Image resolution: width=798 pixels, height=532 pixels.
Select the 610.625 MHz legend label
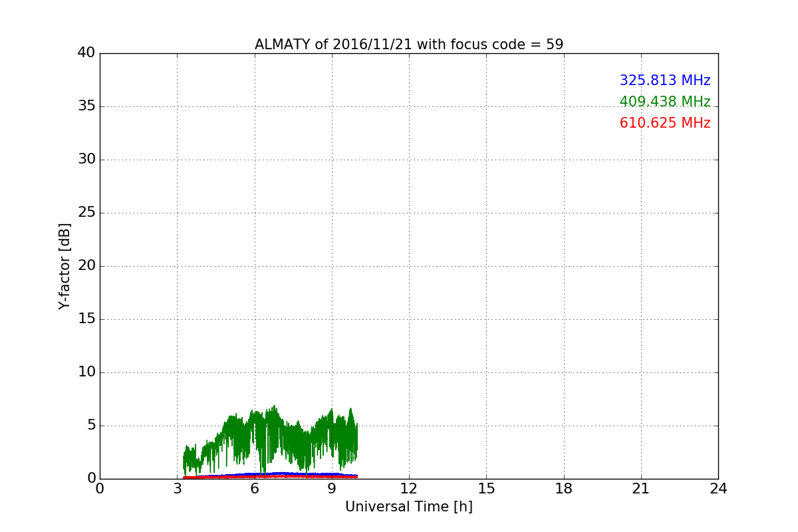coord(665,123)
